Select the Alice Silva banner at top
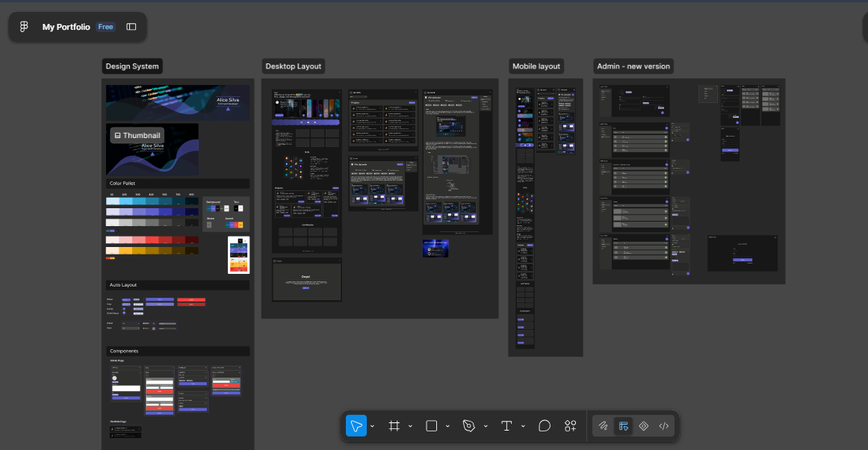 178,103
